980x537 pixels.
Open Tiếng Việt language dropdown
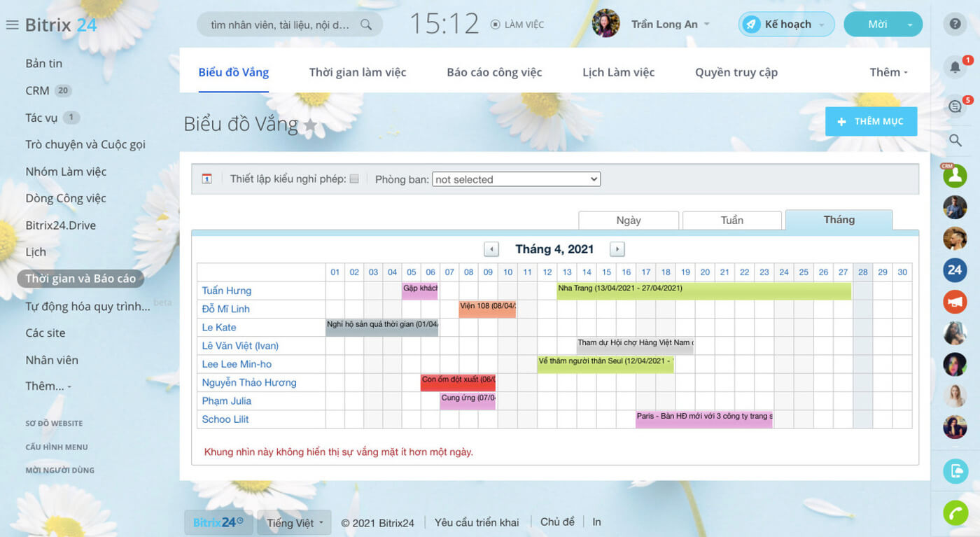pos(294,522)
